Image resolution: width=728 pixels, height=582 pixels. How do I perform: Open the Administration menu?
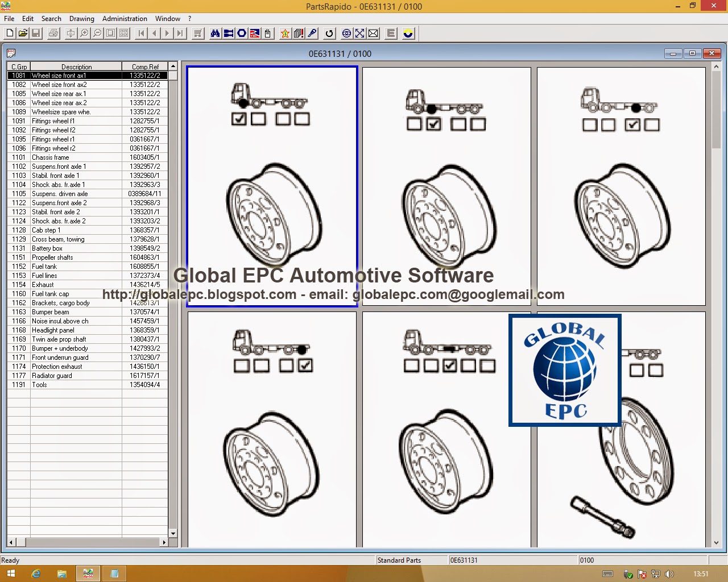[x=125, y=19]
